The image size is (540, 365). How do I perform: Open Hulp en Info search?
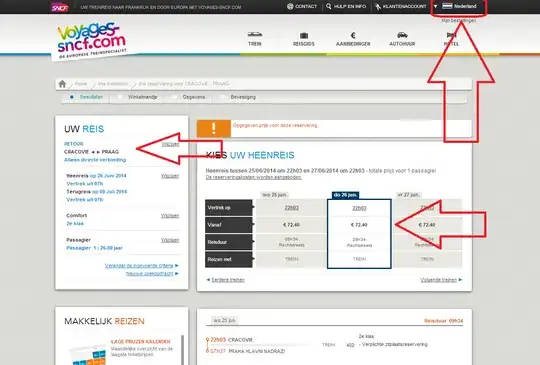(x=346, y=6)
